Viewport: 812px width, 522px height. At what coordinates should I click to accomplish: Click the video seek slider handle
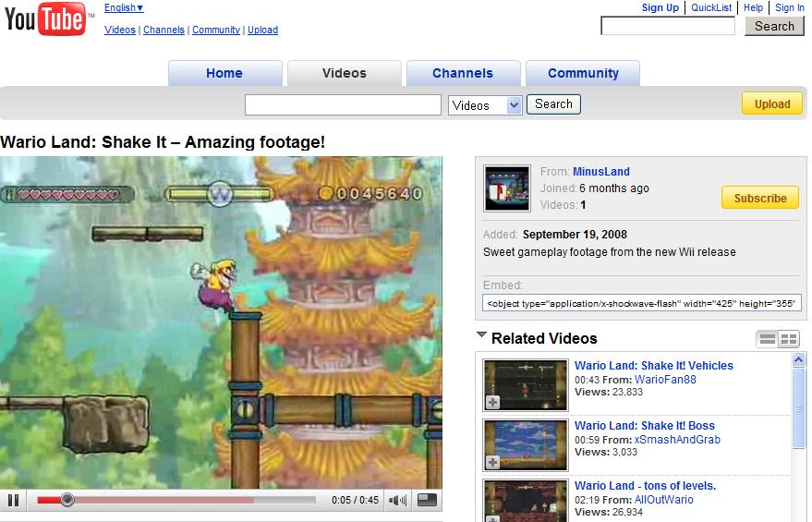(67, 500)
